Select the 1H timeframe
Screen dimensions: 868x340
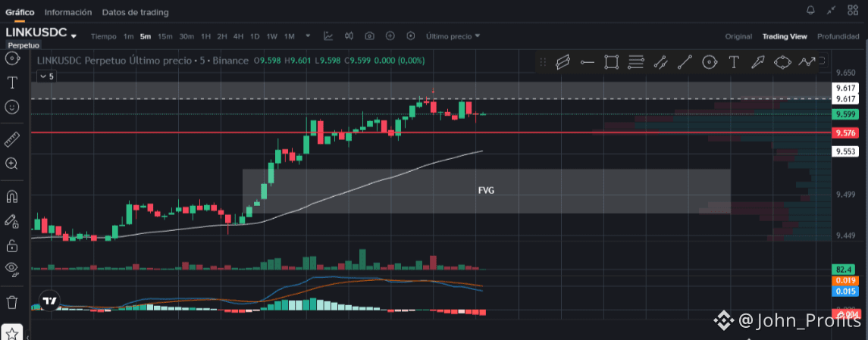coord(206,36)
